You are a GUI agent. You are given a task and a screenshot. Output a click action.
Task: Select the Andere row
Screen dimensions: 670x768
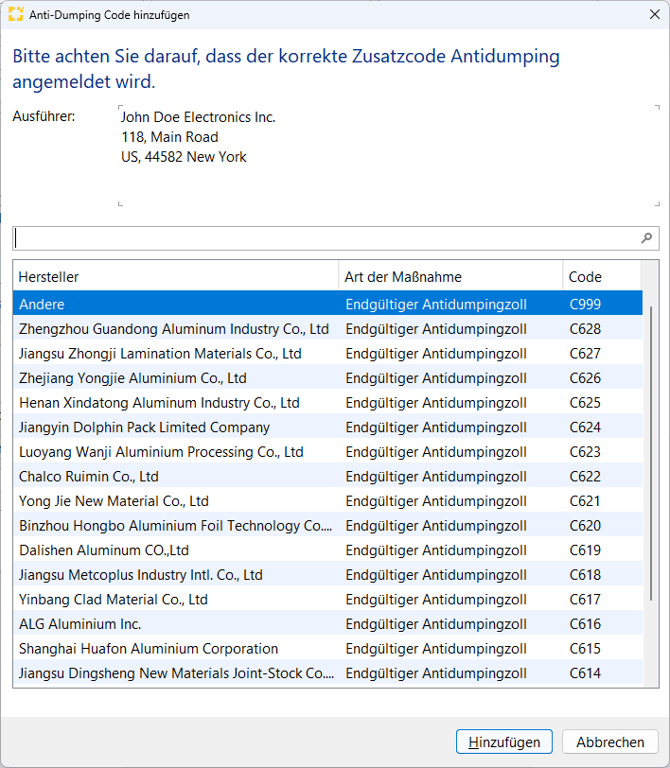[x=328, y=304]
